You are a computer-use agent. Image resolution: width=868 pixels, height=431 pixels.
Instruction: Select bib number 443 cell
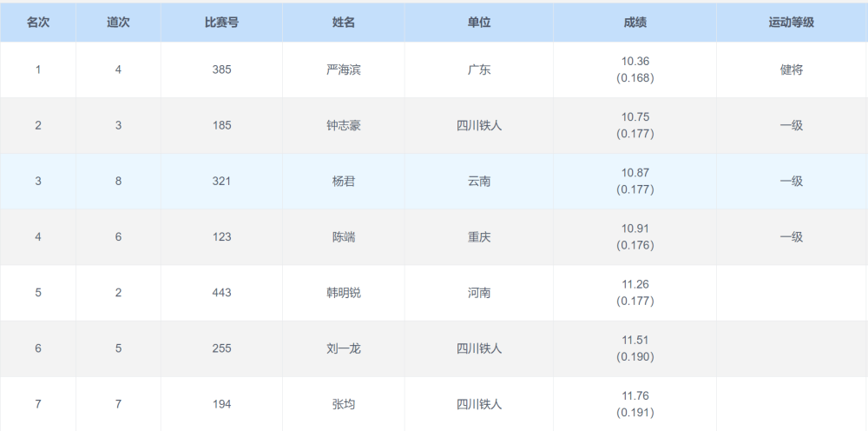pyautogui.click(x=221, y=293)
